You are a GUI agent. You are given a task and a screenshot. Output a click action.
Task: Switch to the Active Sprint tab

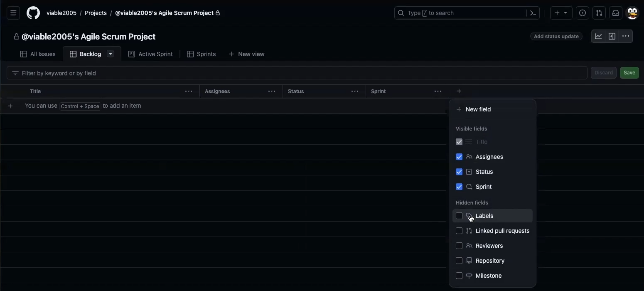click(150, 54)
